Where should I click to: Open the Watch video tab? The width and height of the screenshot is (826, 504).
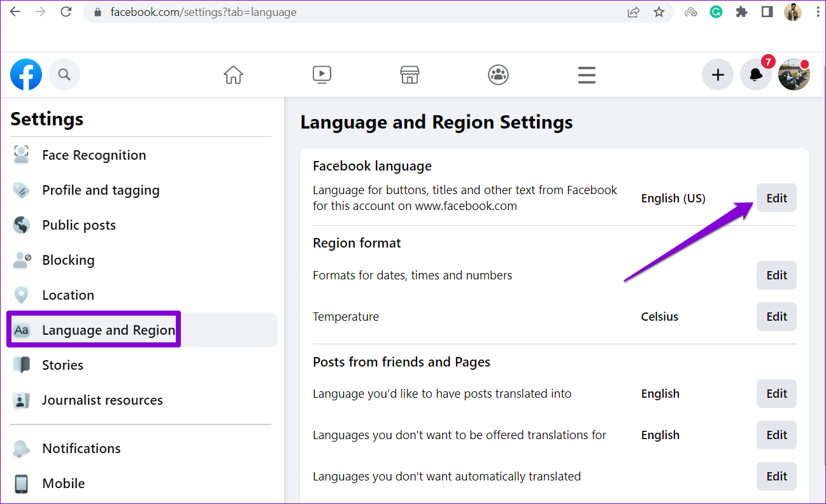pos(322,74)
